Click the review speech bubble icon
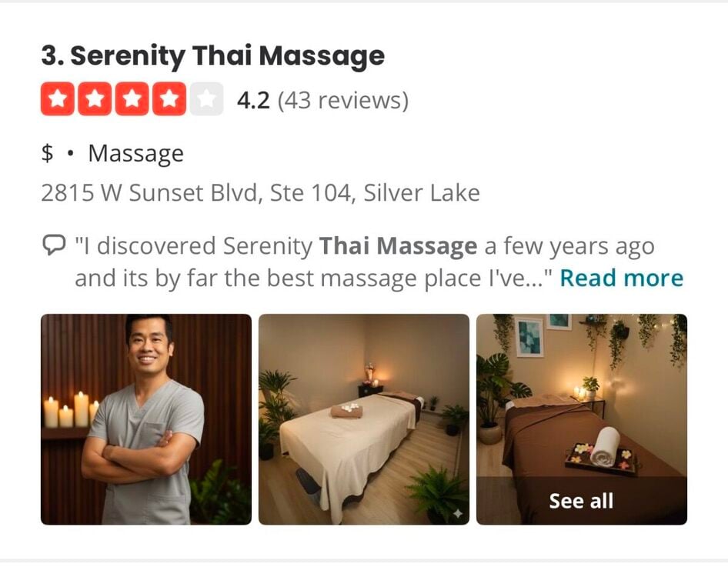Viewport: 728px width, 577px height. click(54, 245)
